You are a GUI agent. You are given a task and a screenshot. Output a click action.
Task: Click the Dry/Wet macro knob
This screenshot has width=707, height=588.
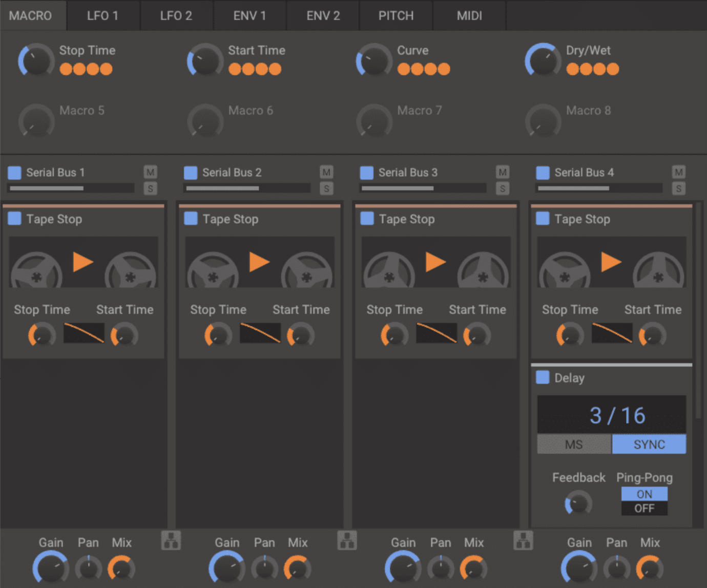543,60
